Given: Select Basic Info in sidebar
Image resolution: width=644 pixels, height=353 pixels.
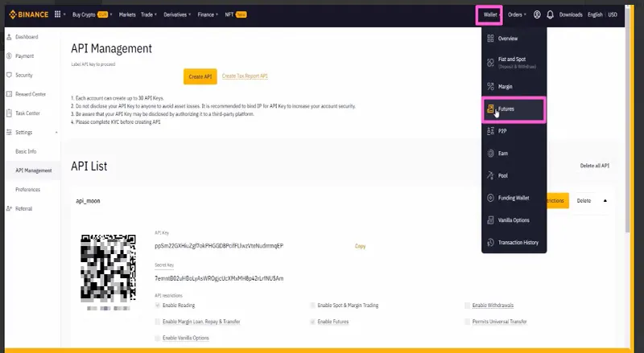Looking at the screenshot, I should [26, 151].
